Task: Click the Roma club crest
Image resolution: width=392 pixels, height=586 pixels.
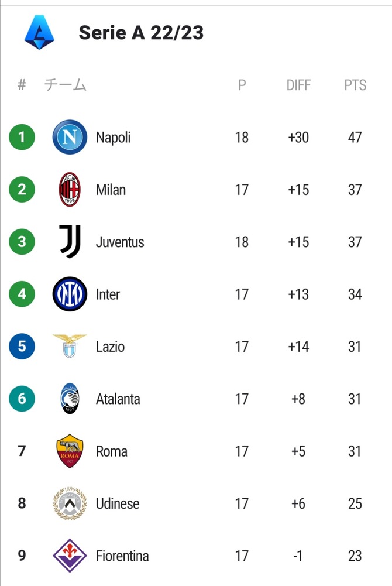Action: pyautogui.click(x=70, y=451)
